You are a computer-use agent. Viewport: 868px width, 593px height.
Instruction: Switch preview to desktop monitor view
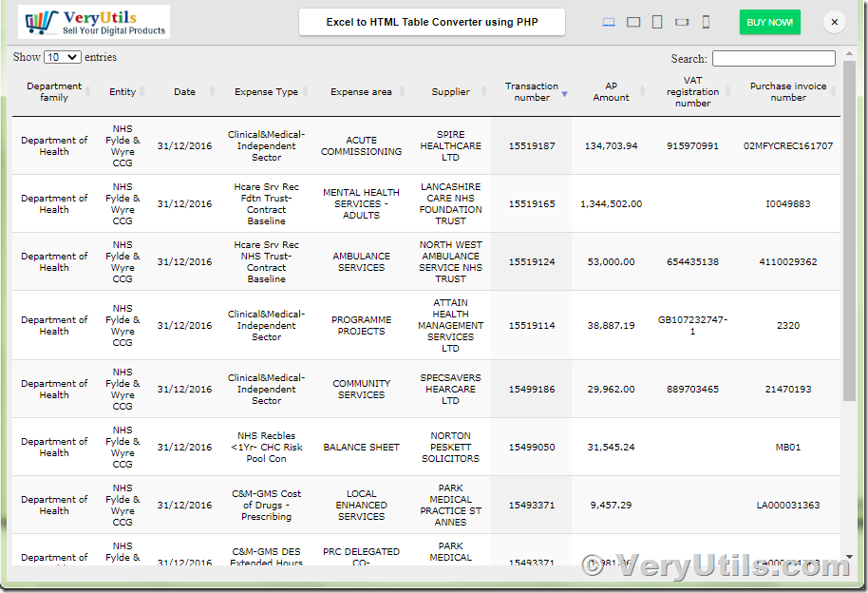click(609, 22)
